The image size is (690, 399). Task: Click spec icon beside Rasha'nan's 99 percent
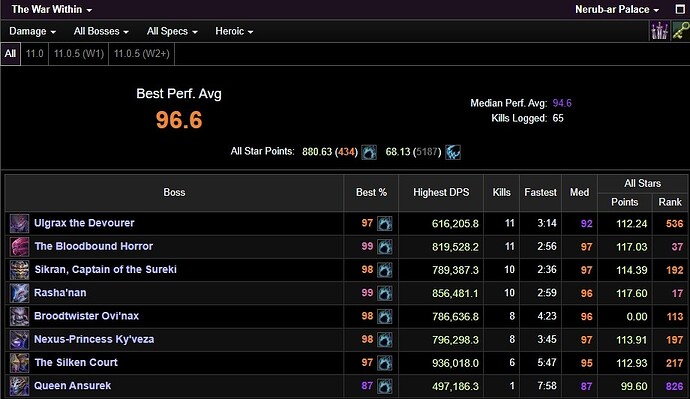(385, 293)
